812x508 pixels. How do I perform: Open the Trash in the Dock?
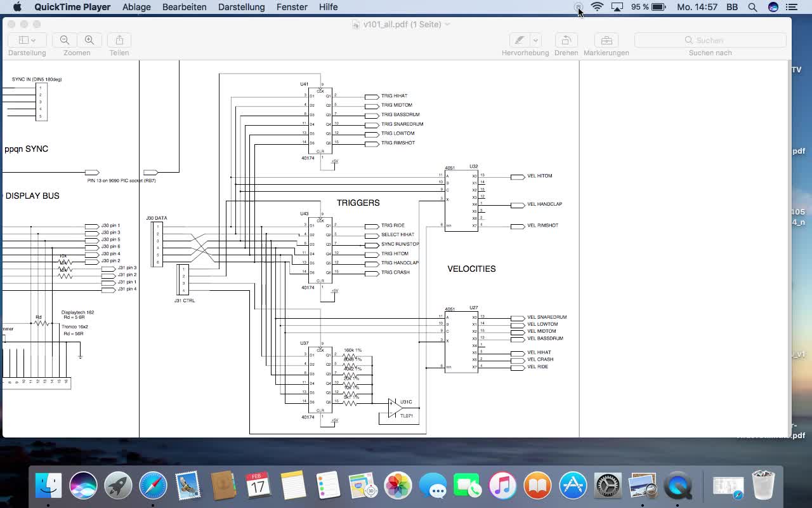[x=763, y=486]
